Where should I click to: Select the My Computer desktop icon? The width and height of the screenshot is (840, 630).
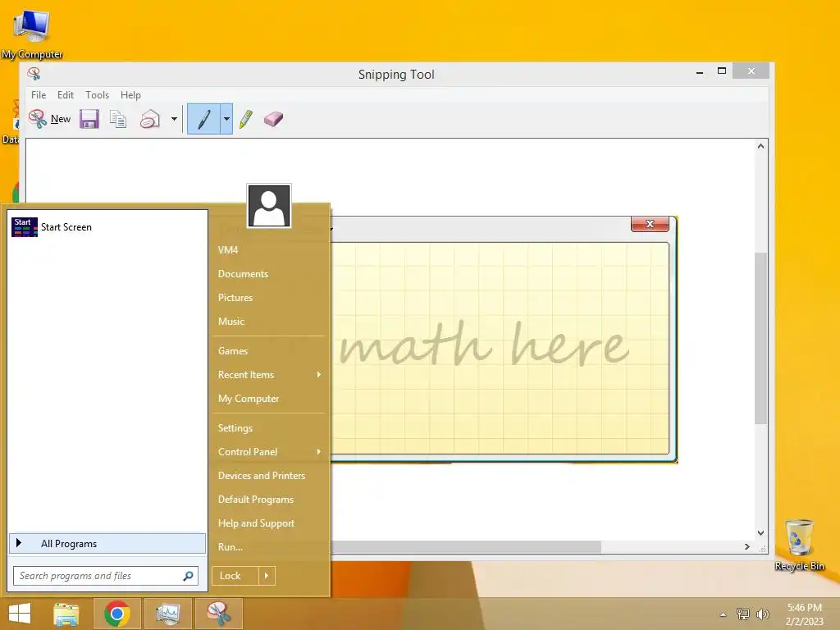tap(32, 34)
